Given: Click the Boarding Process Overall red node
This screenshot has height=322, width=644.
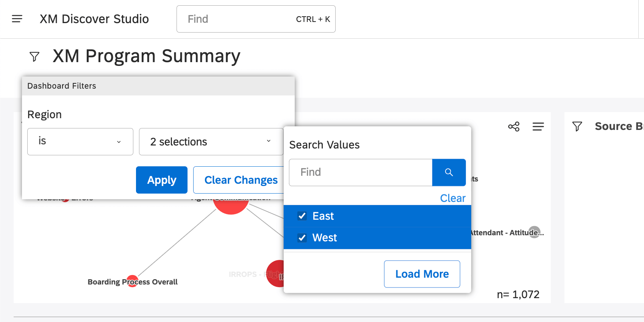Looking at the screenshot, I should click(132, 281).
